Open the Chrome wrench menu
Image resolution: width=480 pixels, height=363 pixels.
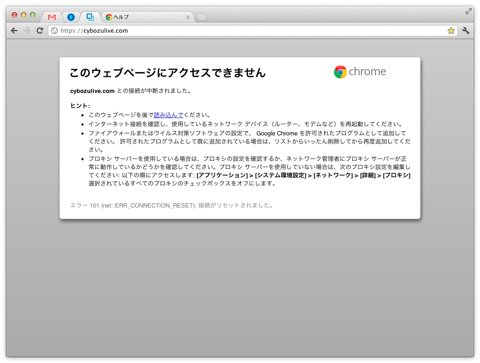(x=466, y=31)
